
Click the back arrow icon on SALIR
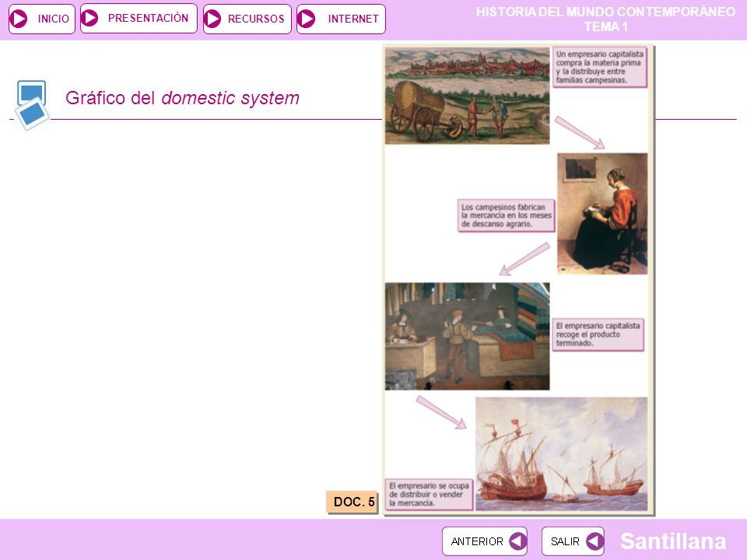point(594,541)
